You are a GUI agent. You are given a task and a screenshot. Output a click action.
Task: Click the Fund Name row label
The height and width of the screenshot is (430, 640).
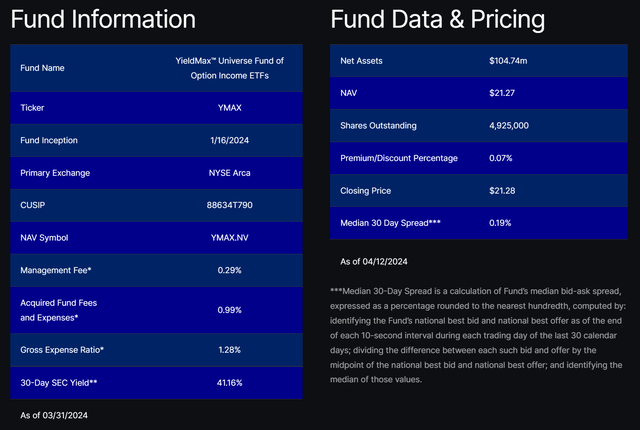point(44,68)
